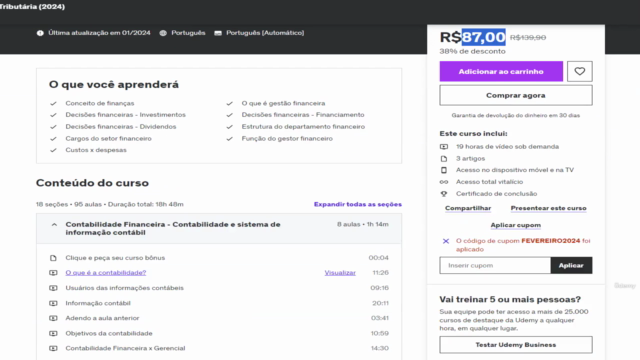
Task: Click the video icon of Objetivos da contabilidade
Action: [x=53, y=333]
